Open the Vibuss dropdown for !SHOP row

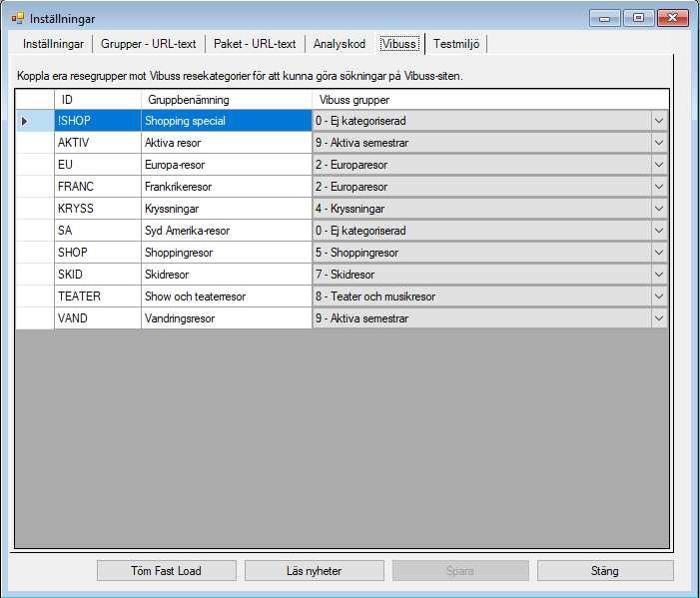[659, 121]
